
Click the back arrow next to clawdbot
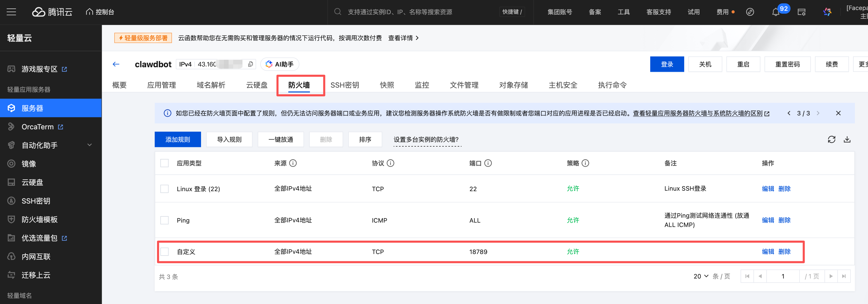[116, 64]
